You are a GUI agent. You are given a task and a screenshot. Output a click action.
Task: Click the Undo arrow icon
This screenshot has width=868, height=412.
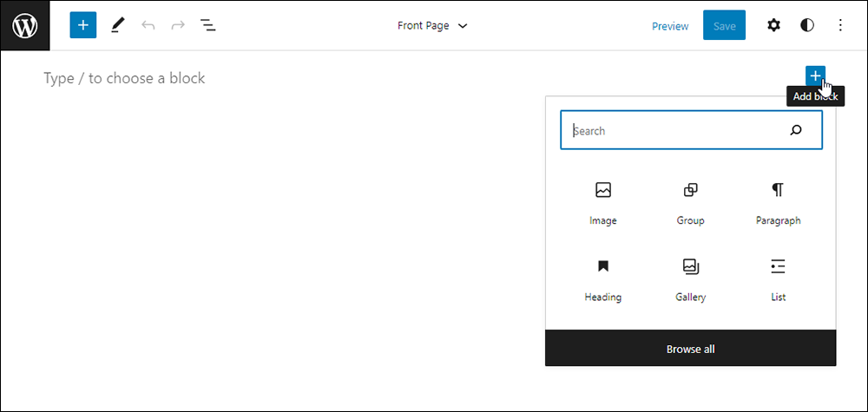(x=148, y=25)
